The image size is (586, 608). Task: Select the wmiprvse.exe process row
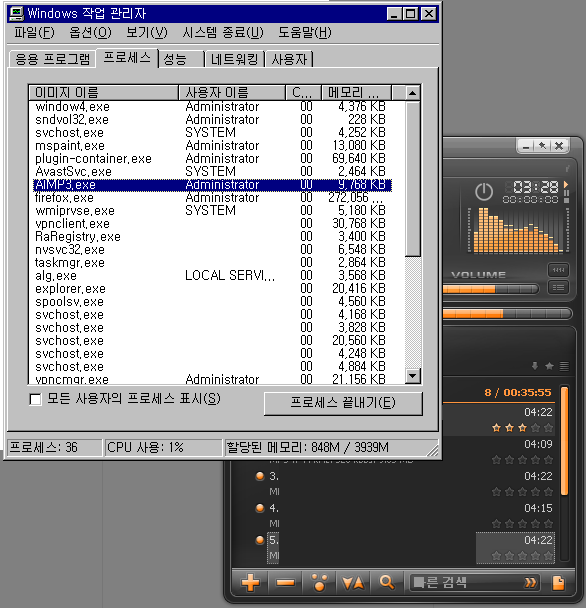click(212, 211)
